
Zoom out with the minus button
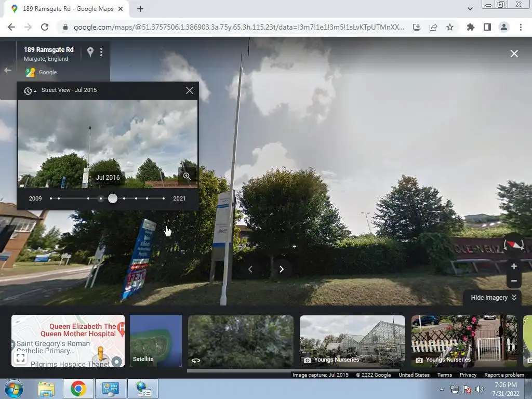click(514, 281)
